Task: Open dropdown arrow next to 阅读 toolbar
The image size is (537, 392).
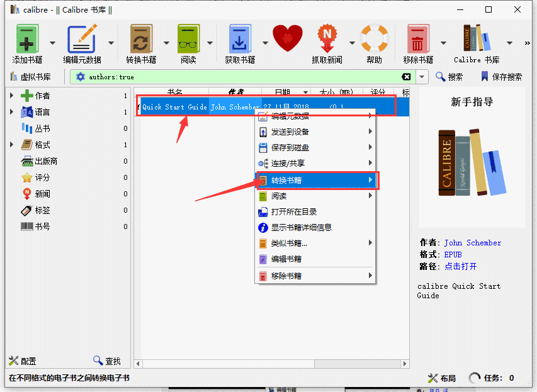Action: [x=210, y=43]
